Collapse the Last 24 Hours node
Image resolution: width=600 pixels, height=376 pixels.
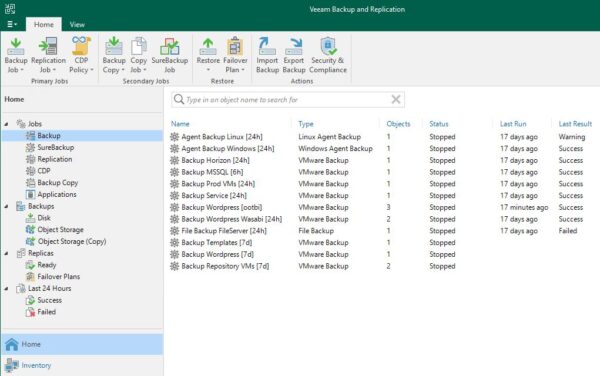coord(7,288)
